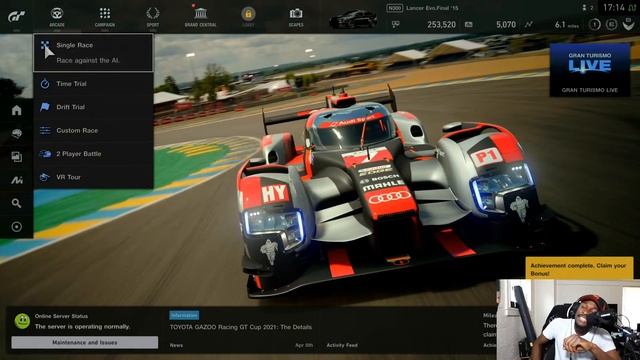This screenshot has height=360, width=640.
Task: Click the mileage points value 5,070
Action: pos(506,24)
